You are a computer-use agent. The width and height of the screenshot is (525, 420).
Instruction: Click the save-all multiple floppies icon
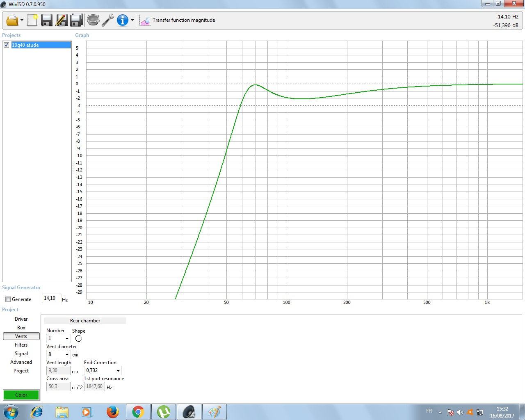pyautogui.click(x=76, y=20)
